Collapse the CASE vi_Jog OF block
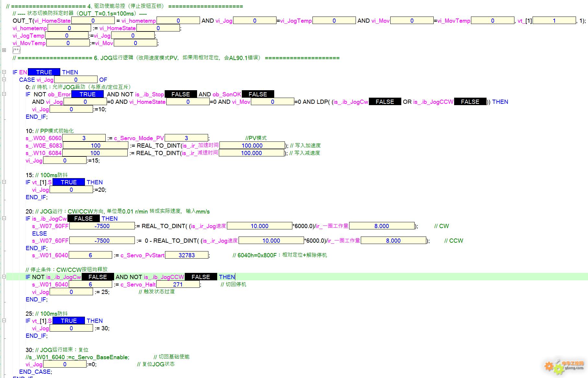 click(4, 79)
